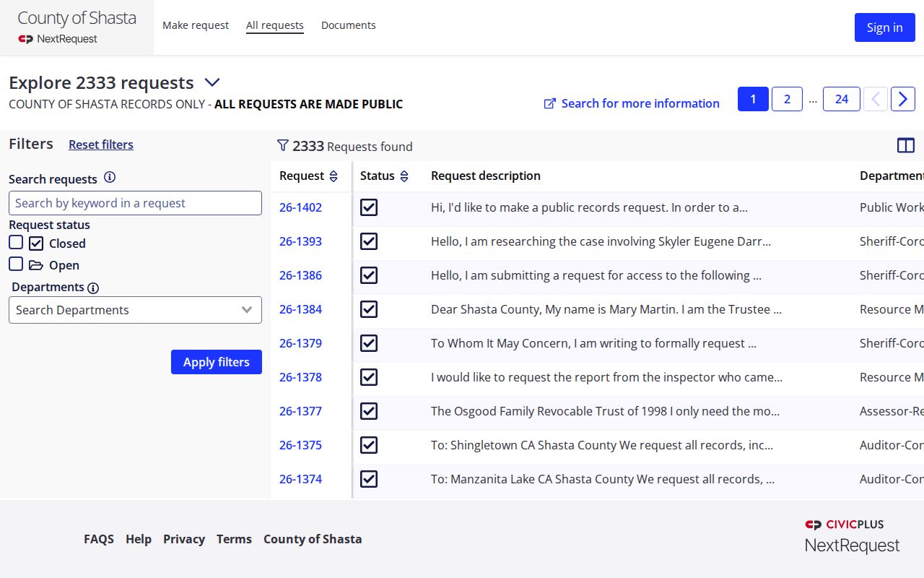This screenshot has height=578, width=924.
Task: Open the column chooser icon above the table
Action: coord(906,145)
